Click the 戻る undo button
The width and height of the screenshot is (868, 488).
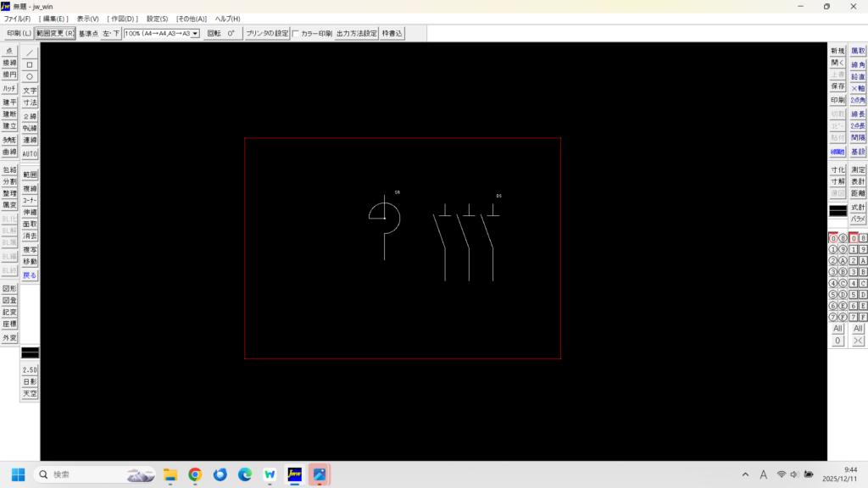tap(30, 275)
